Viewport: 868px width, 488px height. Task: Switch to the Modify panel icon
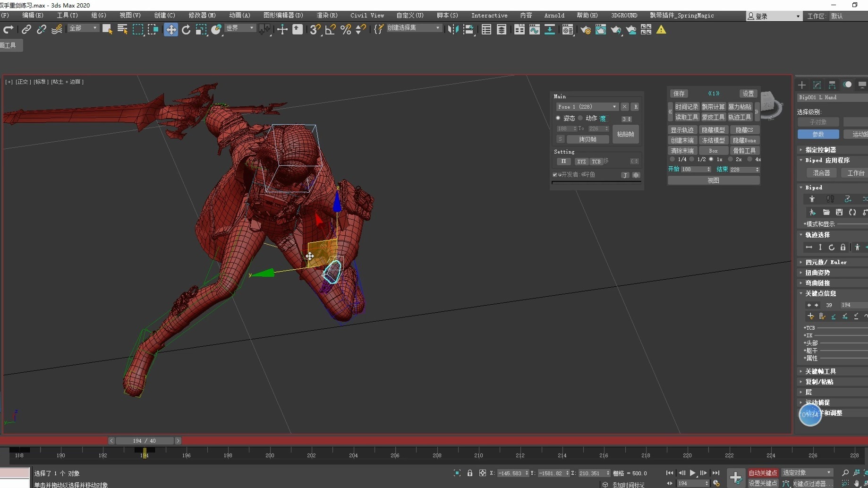pos(817,85)
